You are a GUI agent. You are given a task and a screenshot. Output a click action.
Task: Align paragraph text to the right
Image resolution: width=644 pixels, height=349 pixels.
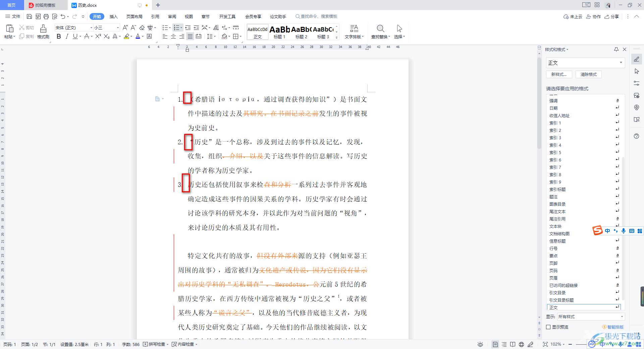coord(182,36)
